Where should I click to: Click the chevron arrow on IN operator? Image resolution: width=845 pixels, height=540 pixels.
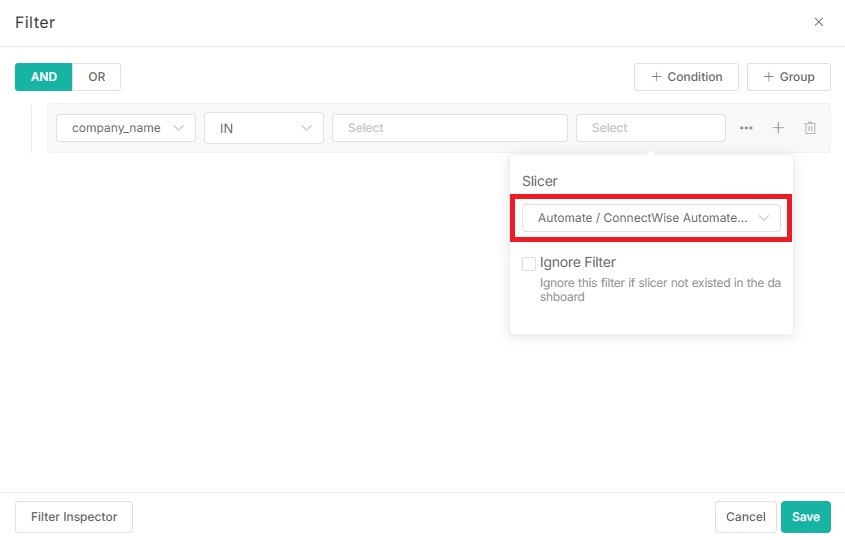coord(306,128)
